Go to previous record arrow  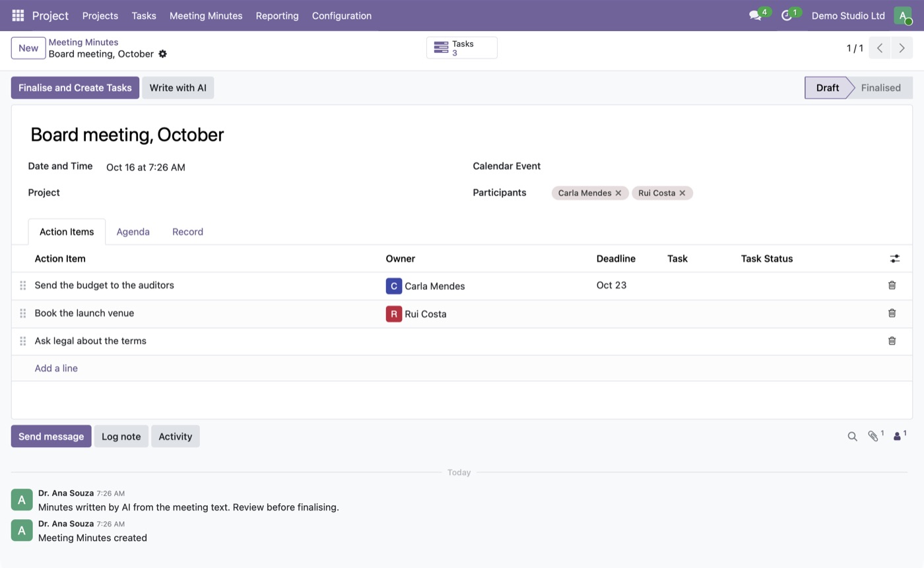pos(880,48)
